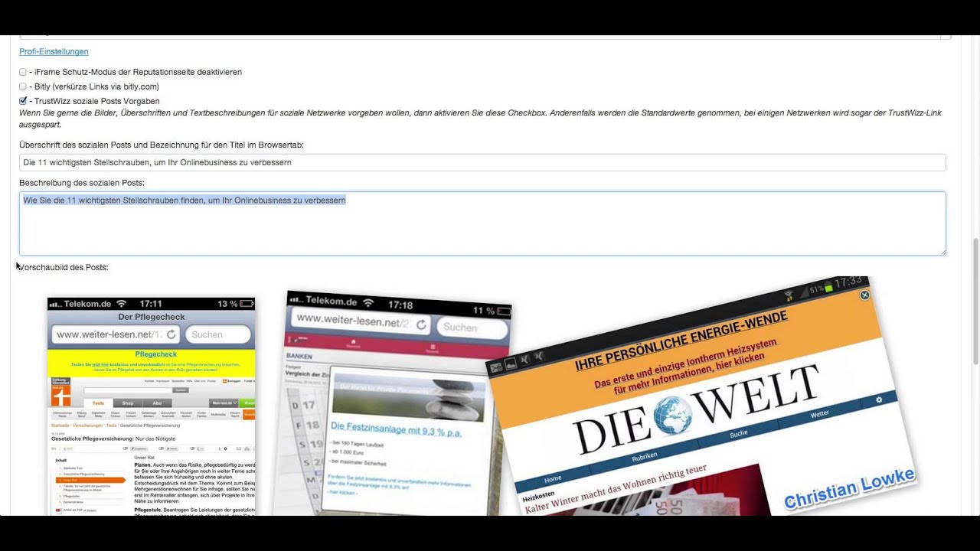
Task: Open the Profi-Einstellungen link
Action: pos(54,51)
